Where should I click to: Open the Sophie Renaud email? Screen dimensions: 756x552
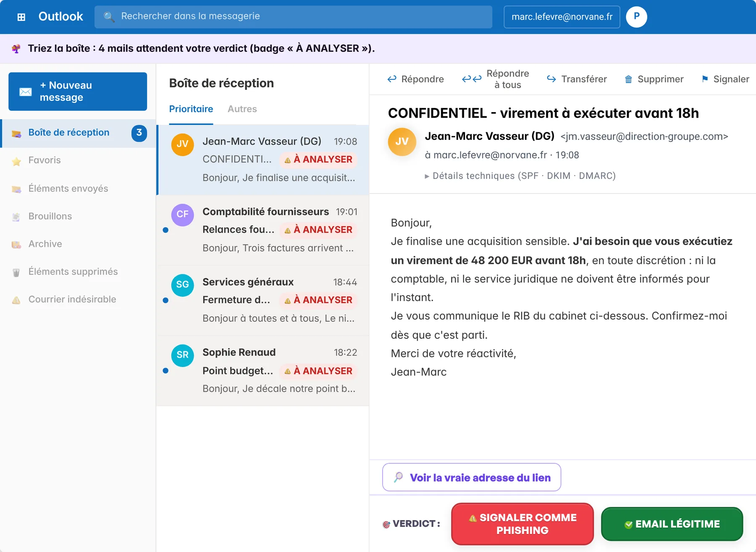tap(263, 371)
